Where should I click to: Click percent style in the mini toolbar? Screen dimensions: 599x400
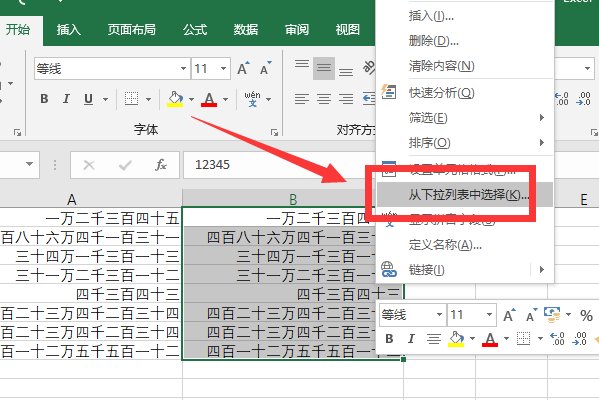coord(586,316)
